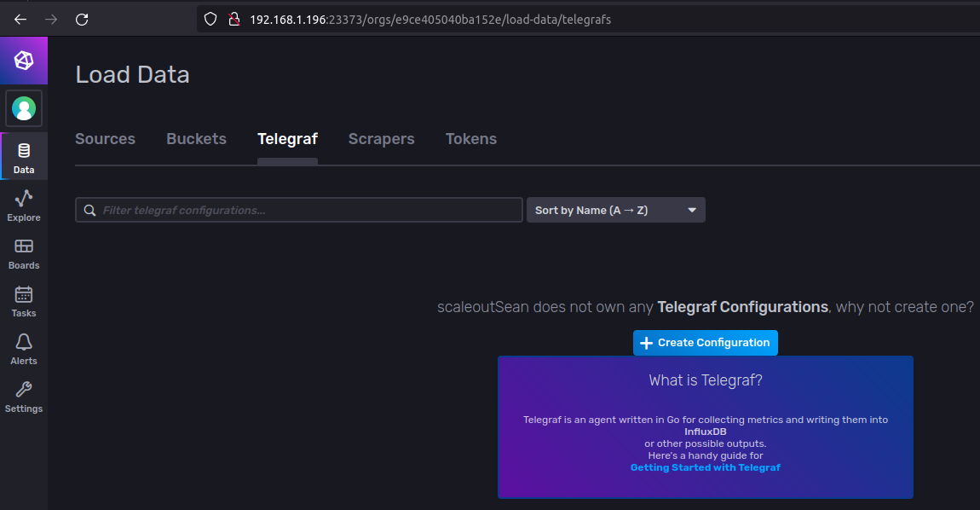This screenshot has height=510, width=980.
Task: Click browser back arrow
Action: (20, 20)
